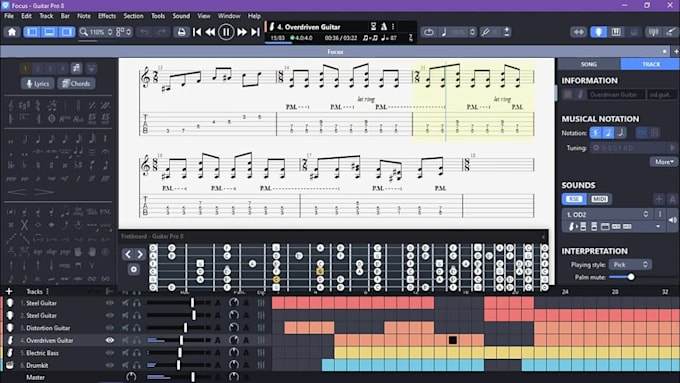Go to the Home screen icon

click(12, 32)
